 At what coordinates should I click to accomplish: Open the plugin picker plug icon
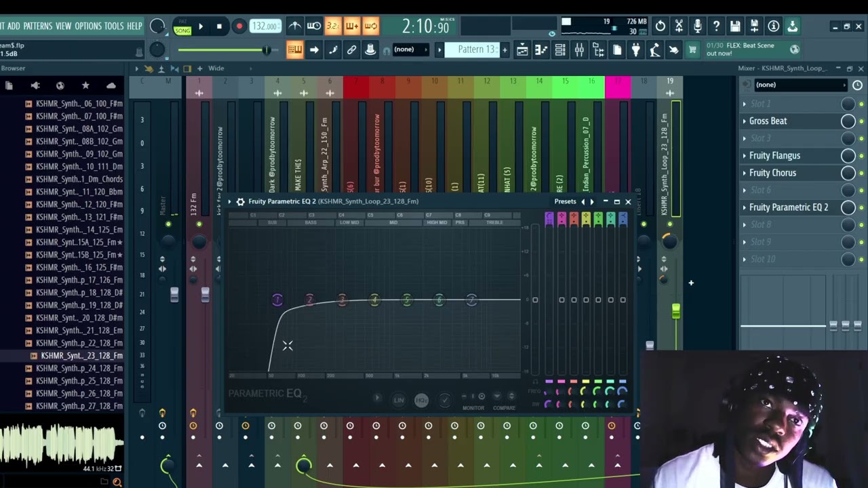(x=636, y=49)
